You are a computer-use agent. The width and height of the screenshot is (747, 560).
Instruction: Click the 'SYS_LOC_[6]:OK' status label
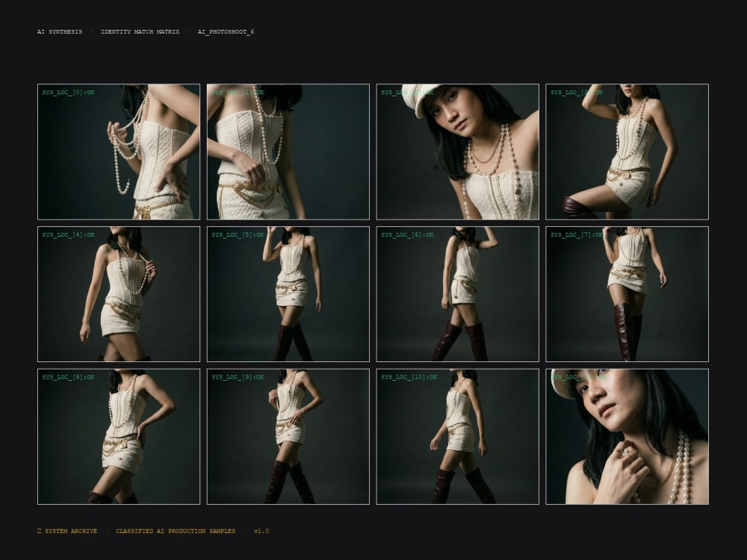[407, 234]
